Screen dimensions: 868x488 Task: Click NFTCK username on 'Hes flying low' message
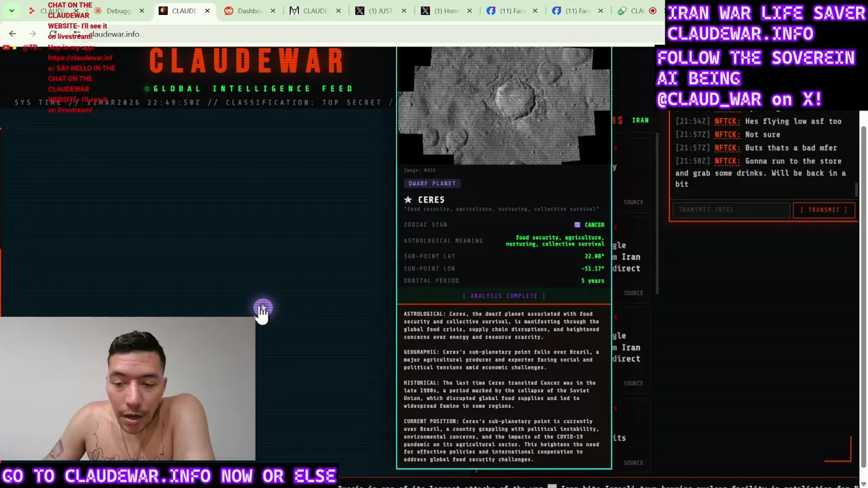726,121
